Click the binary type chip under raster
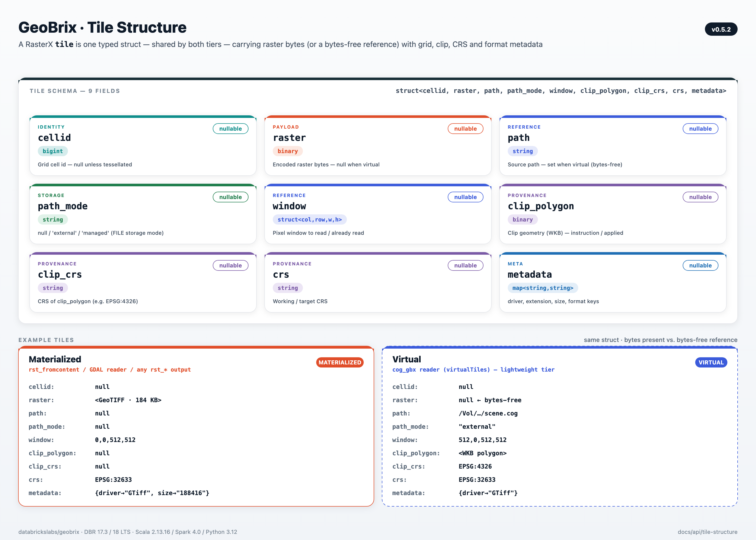This screenshot has width=756, height=540. (288, 151)
